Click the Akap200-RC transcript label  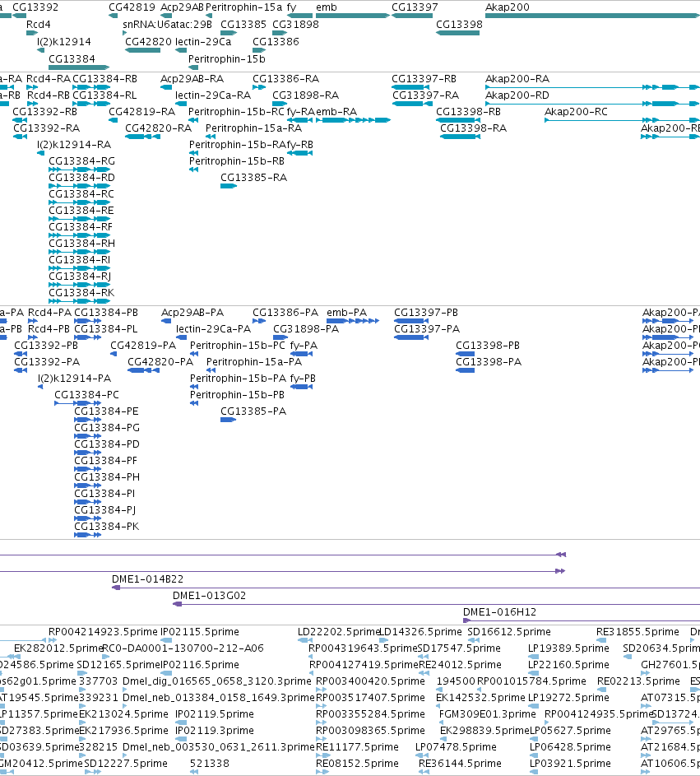(x=576, y=112)
